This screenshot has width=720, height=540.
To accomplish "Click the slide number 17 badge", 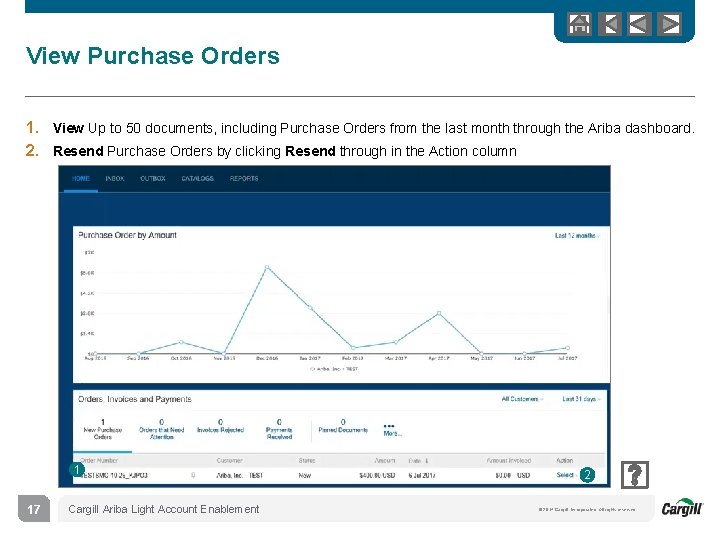I will point(34,509).
